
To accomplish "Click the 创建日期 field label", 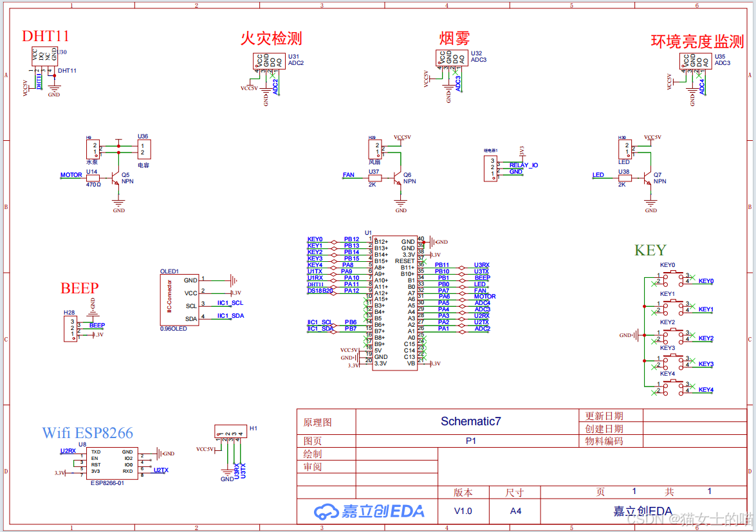I will pyautogui.click(x=604, y=428).
